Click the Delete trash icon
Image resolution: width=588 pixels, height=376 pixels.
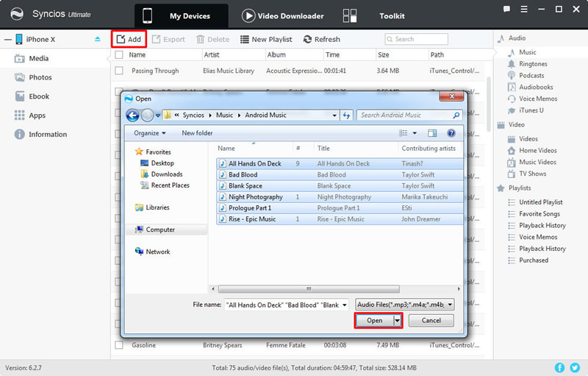click(x=201, y=39)
